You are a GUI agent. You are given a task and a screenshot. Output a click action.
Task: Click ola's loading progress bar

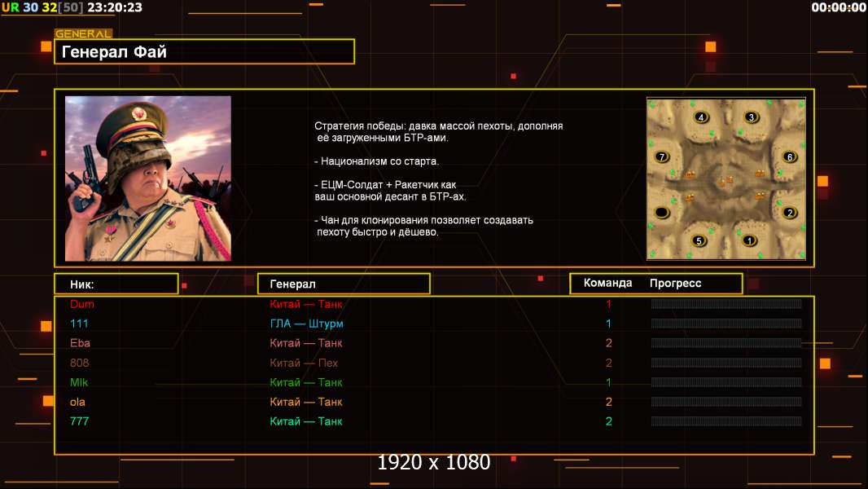726,402
